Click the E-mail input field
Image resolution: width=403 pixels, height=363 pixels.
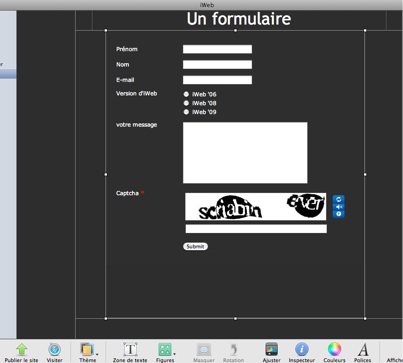pyautogui.click(x=217, y=80)
